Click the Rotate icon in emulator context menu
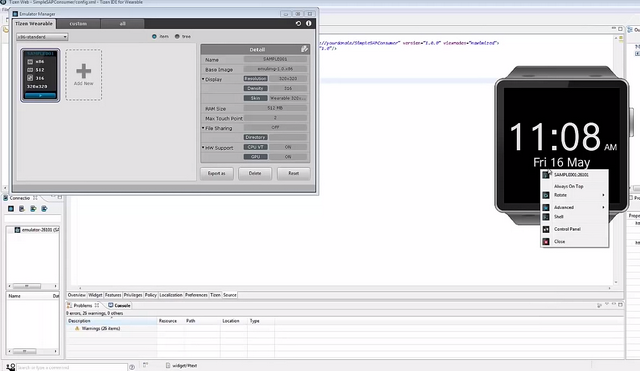This screenshot has width=640, height=371. [x=546, y=195]
